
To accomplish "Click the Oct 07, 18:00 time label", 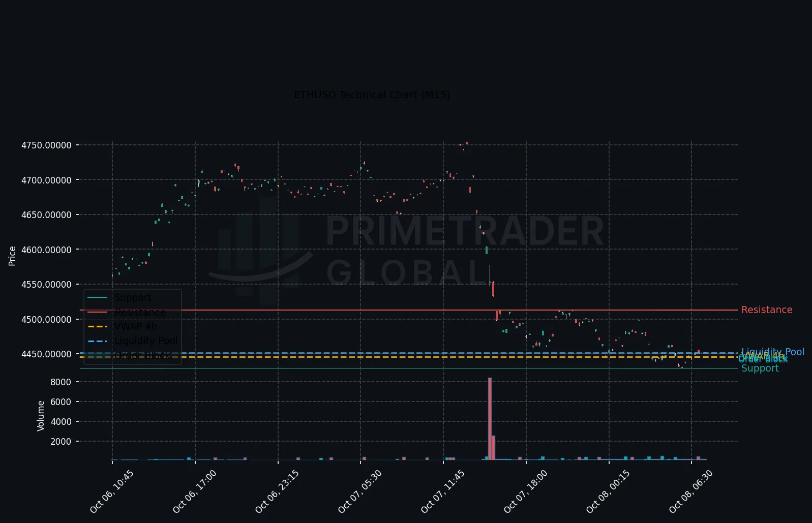I will pos(526,491).
